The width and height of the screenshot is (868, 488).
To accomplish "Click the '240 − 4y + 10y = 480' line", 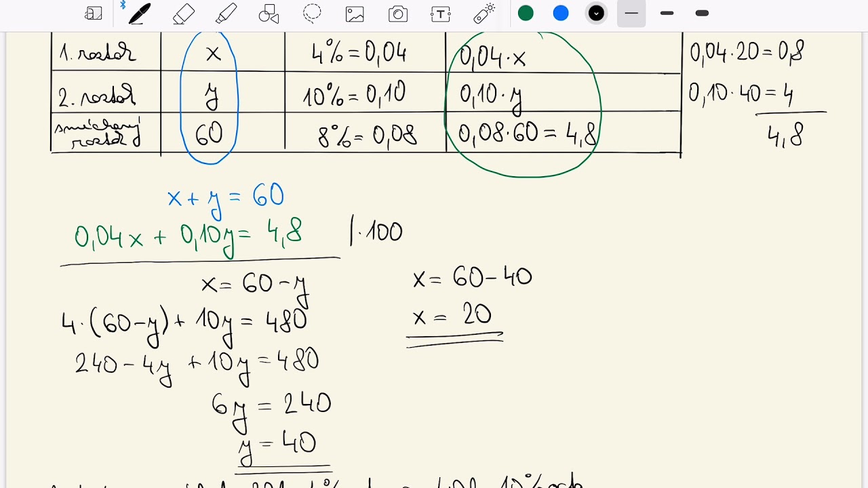I will pos(197,365).
